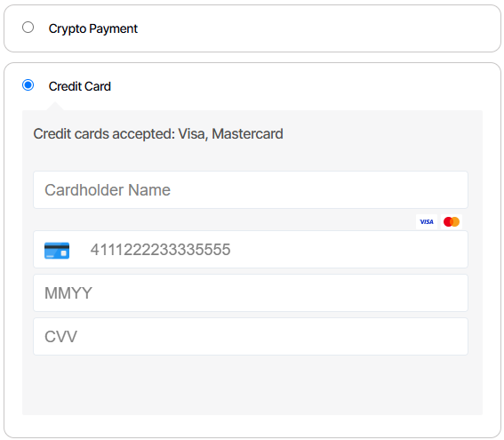504x440 pixels.
Task: Focus the Cardholder Name input field
Action: pos(251,189)
